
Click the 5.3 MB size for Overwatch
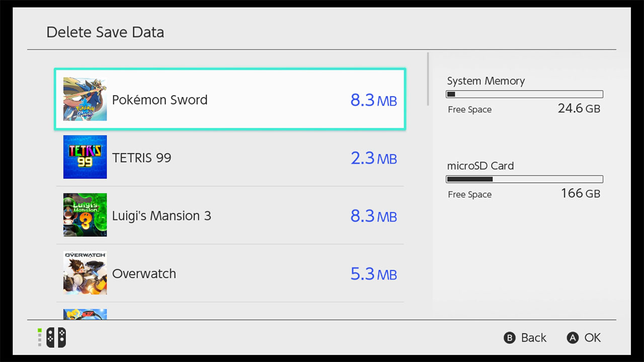click(x=374, y=274)
